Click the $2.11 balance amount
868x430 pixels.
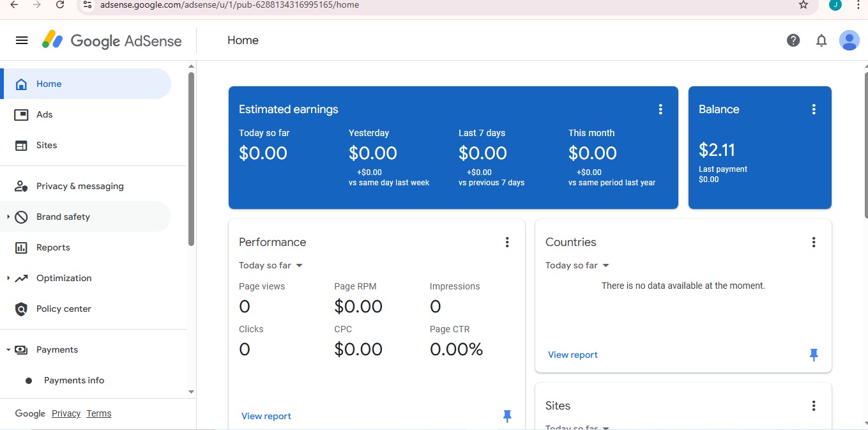tap(717, 150)
